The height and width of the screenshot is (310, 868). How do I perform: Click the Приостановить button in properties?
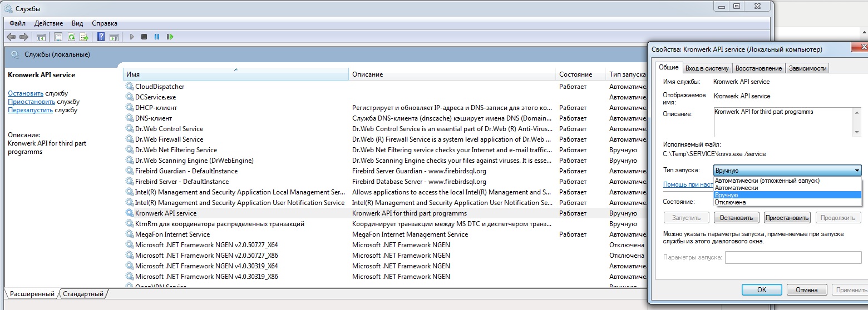click(x=787, y=218)
